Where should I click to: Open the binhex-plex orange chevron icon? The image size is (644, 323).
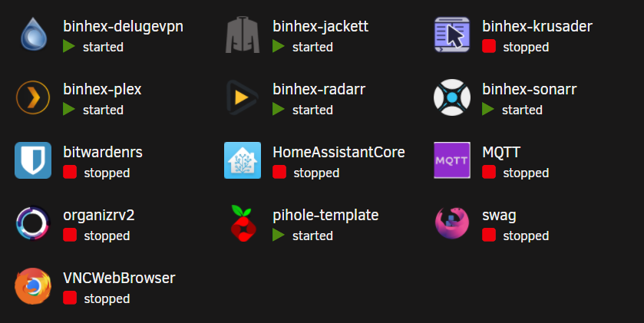point(33,97)
